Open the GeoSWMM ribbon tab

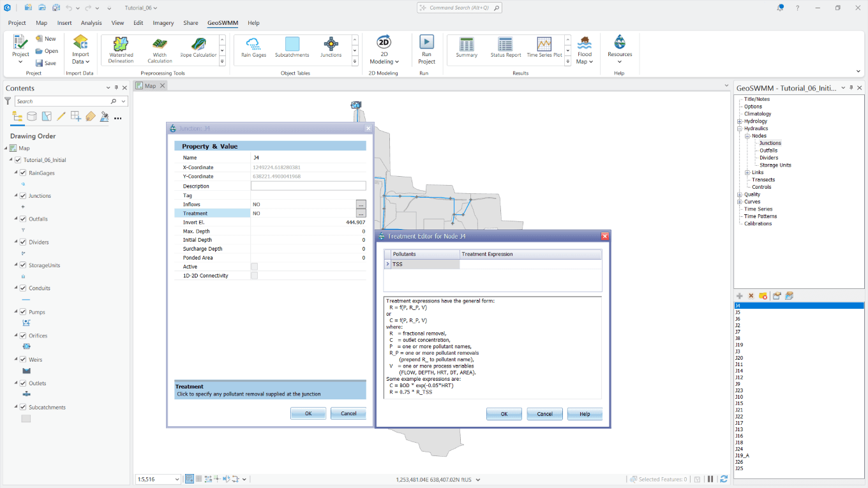click(x=222, y=22)
